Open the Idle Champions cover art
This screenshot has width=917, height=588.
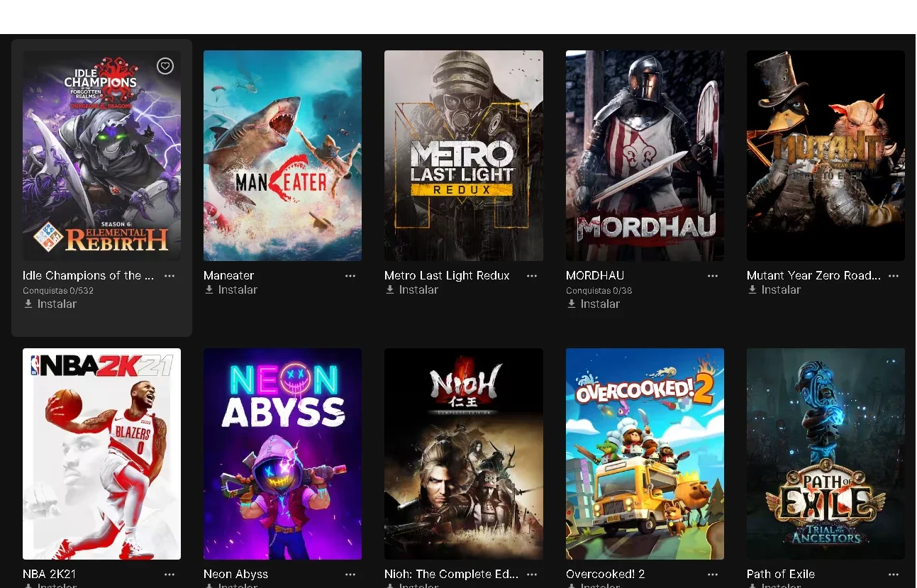[101, 155]
